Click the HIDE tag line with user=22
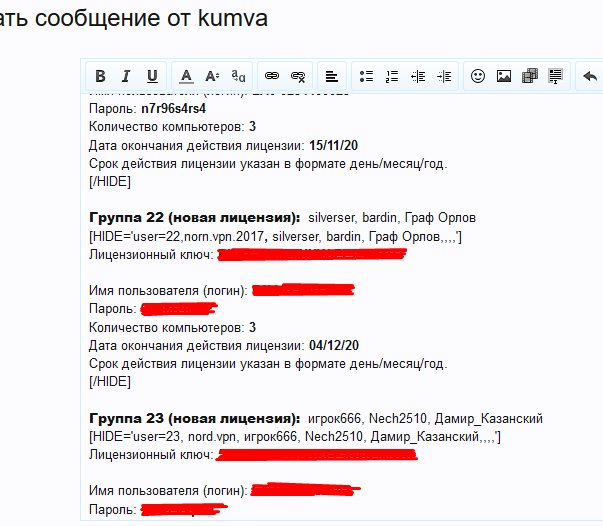The width and height of the screenshot is (603, 526). click(275, 236)
